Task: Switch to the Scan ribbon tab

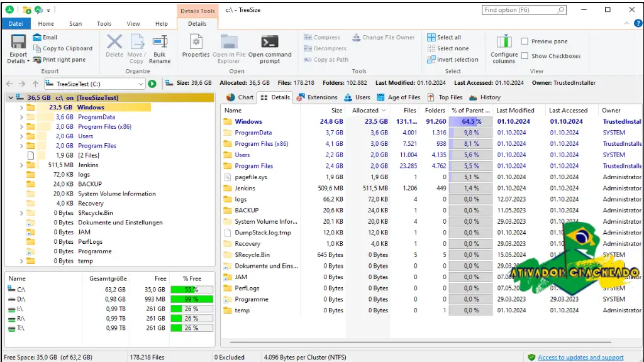Action: (75, 23)
